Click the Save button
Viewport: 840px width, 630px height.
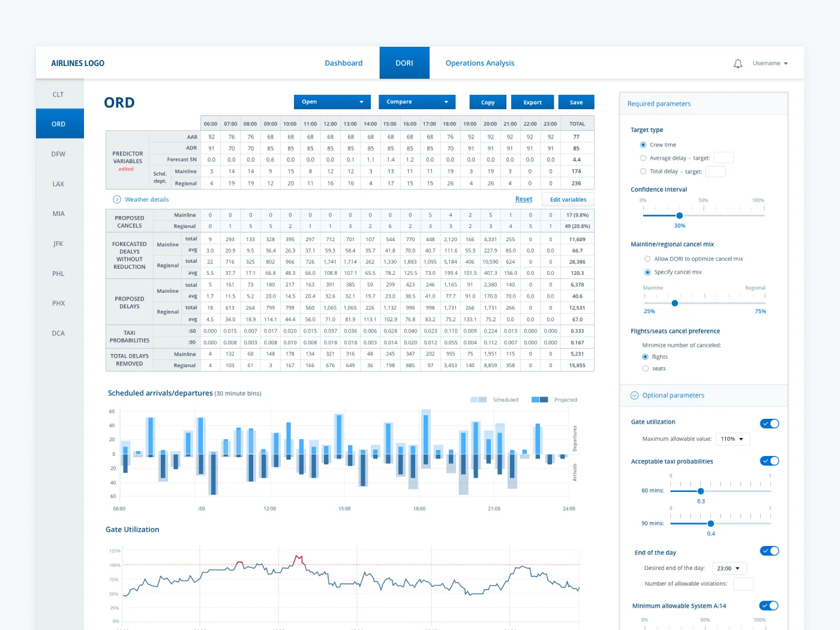point(576,102)
